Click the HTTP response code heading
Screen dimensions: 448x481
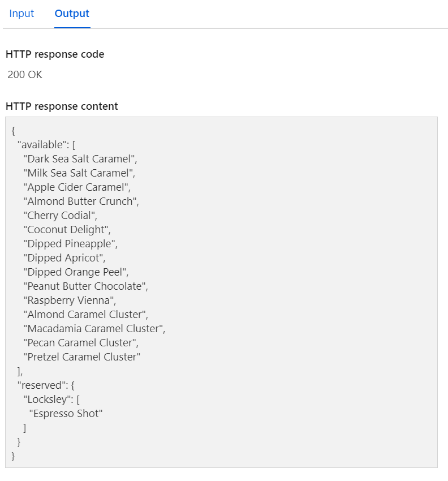(x=54, y=54)
